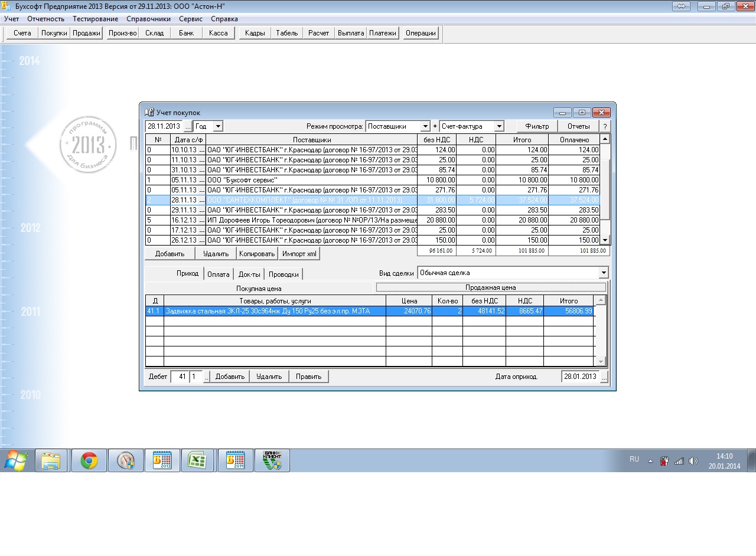Open the Склад toolbar section
Image resolution: width=756 pixels, height=556 pixels.
154,33
